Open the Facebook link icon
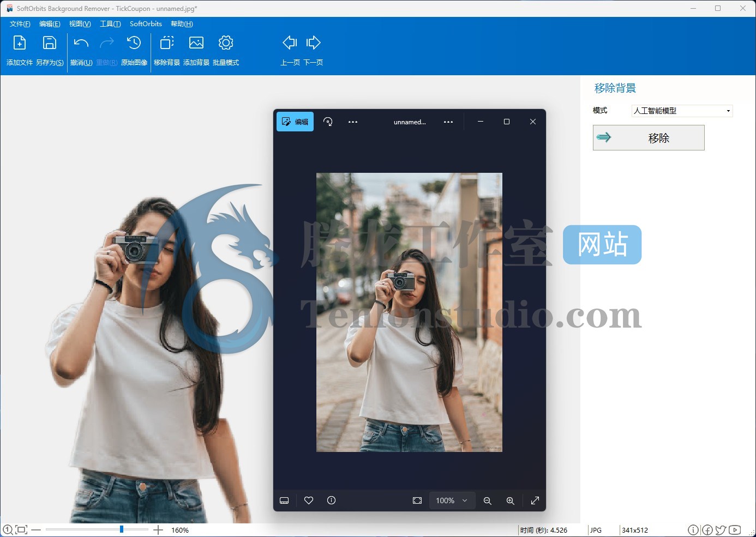Image resolution: width=756 pixels, height=537 pixels. (707, 530)
